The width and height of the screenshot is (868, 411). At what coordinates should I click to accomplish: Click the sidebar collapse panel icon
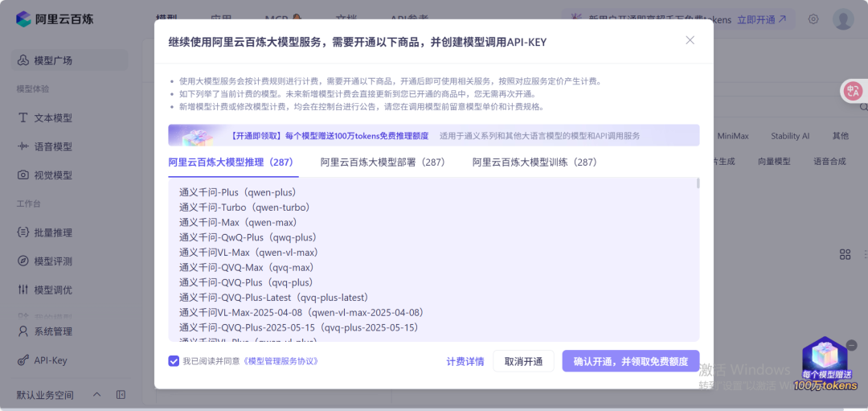pos(121,395)
